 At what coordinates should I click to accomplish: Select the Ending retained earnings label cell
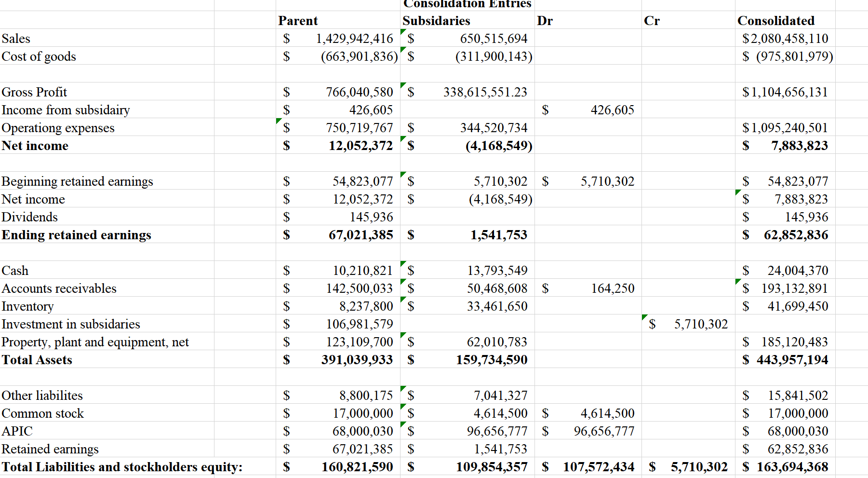(77, 235)
